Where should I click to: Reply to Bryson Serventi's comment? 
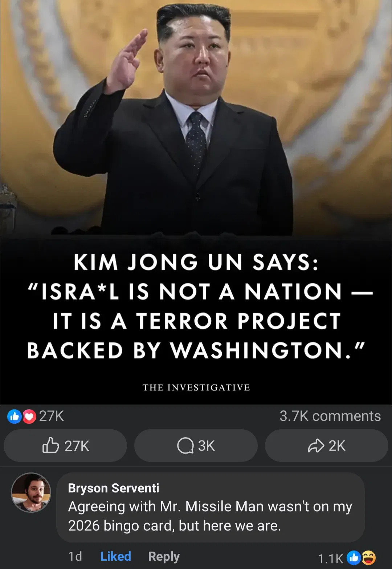164,556
